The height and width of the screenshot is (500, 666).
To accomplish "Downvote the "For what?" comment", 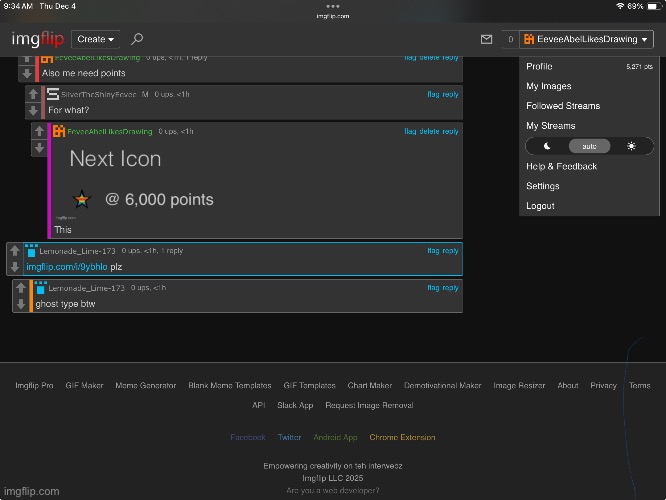I will click(x=33, y=110).
